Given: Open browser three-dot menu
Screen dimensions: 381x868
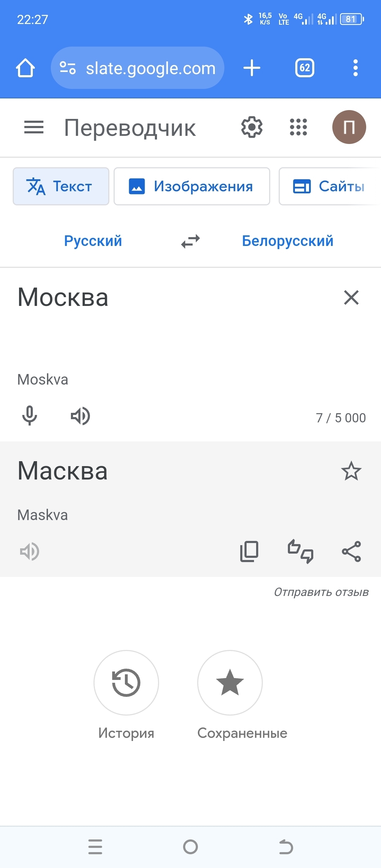Looking at the screenshot, I should (355, 68).
